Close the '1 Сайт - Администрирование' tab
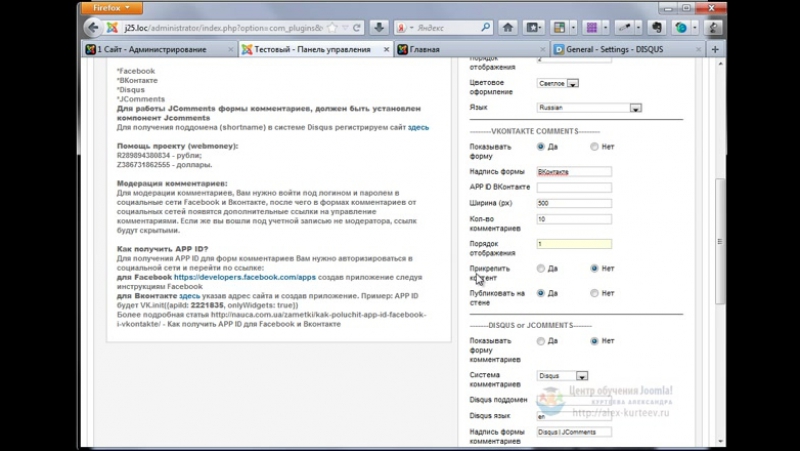The image size is (800, 451). coord(231,49)
